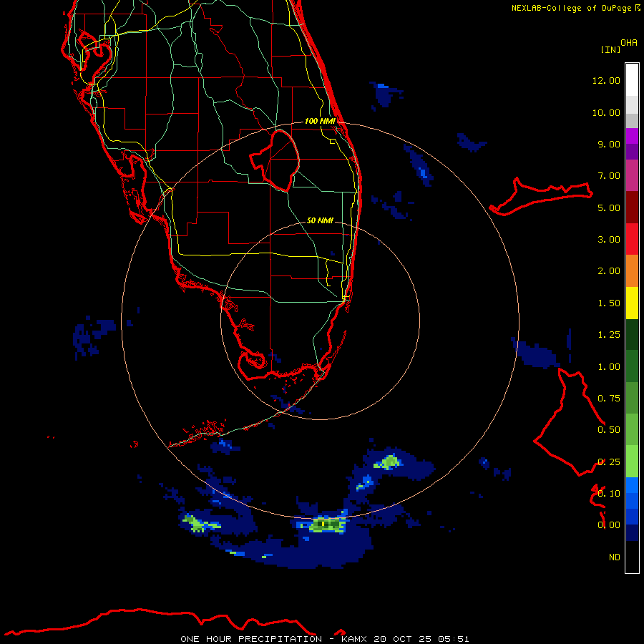
Task: Click the orange swatch at 2.00
Action: tap(632, 271)
